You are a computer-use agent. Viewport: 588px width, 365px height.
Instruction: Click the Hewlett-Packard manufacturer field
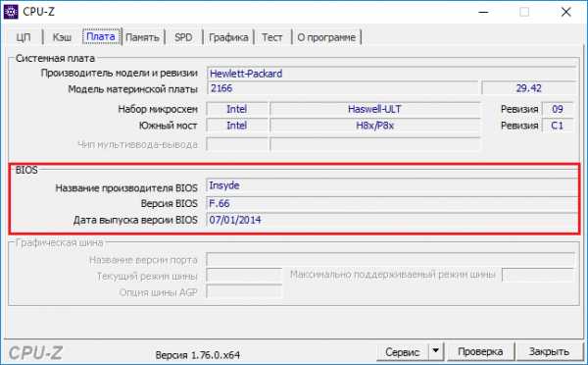pos(391,74)
